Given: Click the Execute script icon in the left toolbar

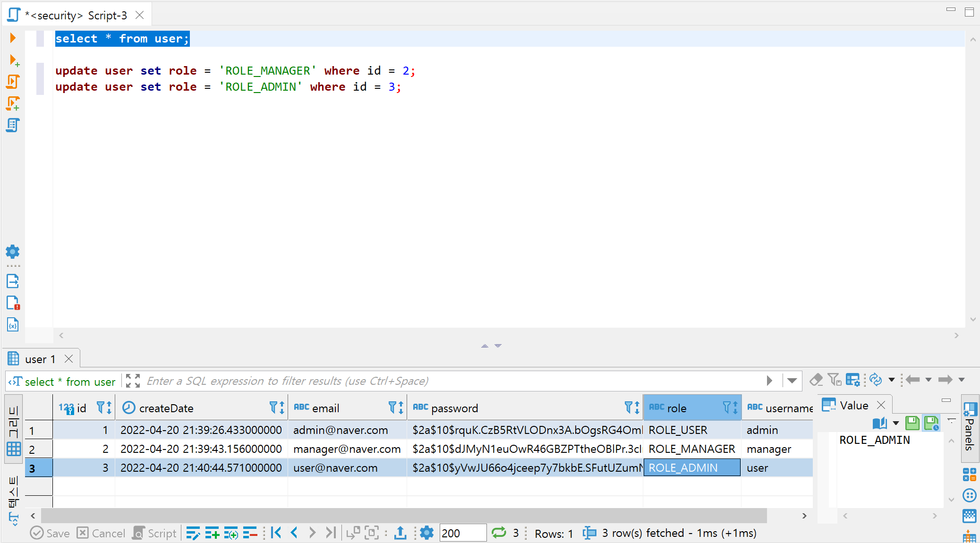Looking at the screenshot, I should coord(13,82).
